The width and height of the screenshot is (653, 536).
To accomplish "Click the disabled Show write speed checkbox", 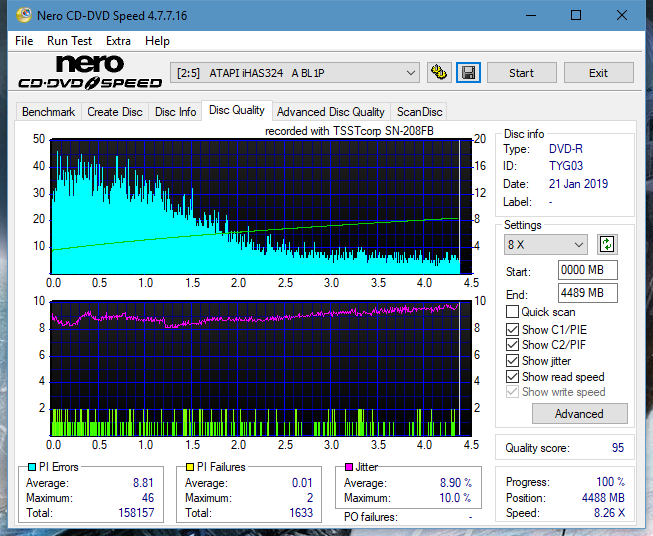I will [x=512, y=392].
